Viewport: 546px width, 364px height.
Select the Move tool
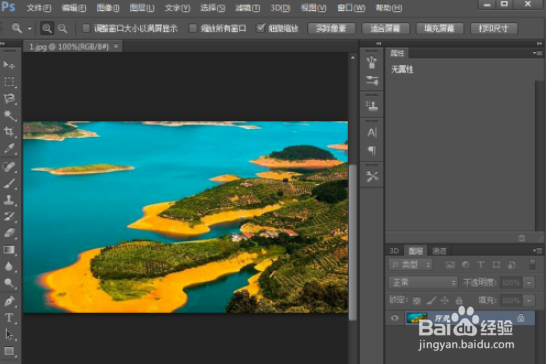pos(9,65)
